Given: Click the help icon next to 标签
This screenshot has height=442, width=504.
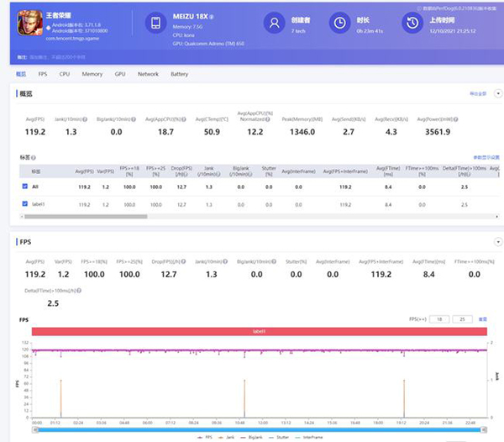Looking at the screenshot, I should pyautogui.click(x=34, y=157).
